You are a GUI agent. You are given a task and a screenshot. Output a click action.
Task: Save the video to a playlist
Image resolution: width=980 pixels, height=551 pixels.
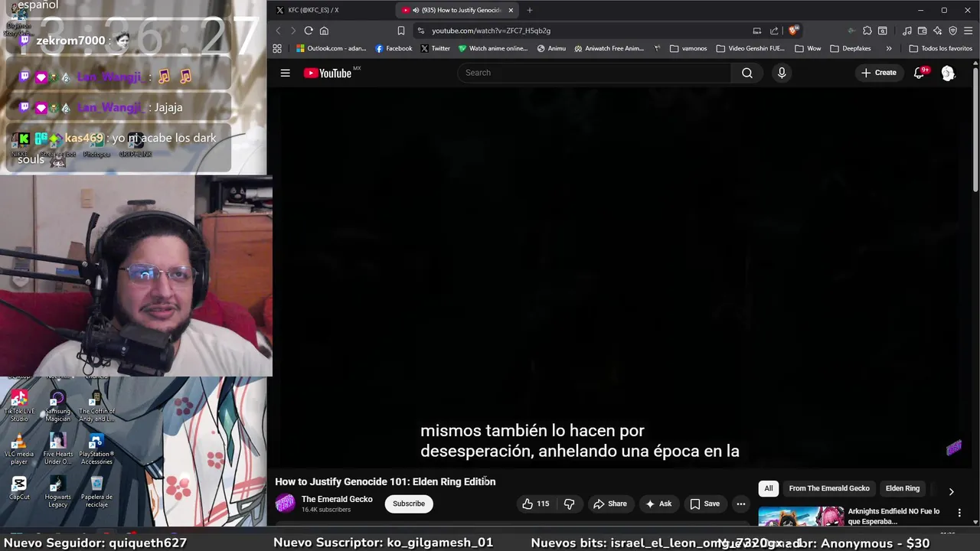point(705,504)
